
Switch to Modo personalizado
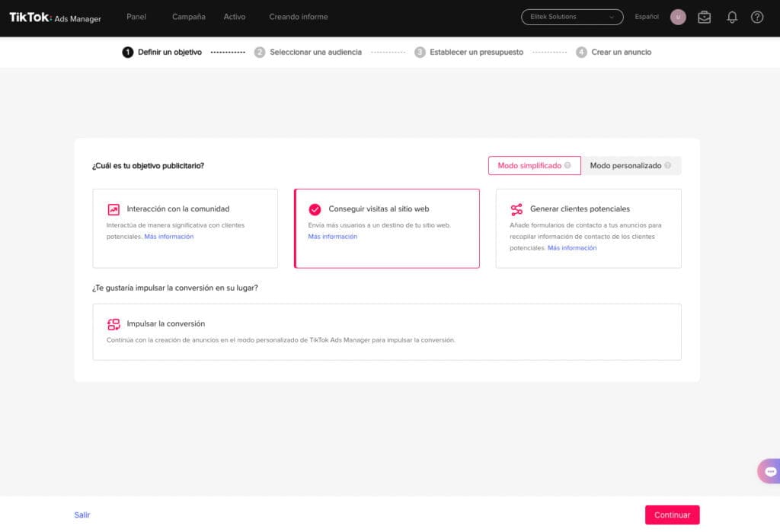tap(625, 166)
